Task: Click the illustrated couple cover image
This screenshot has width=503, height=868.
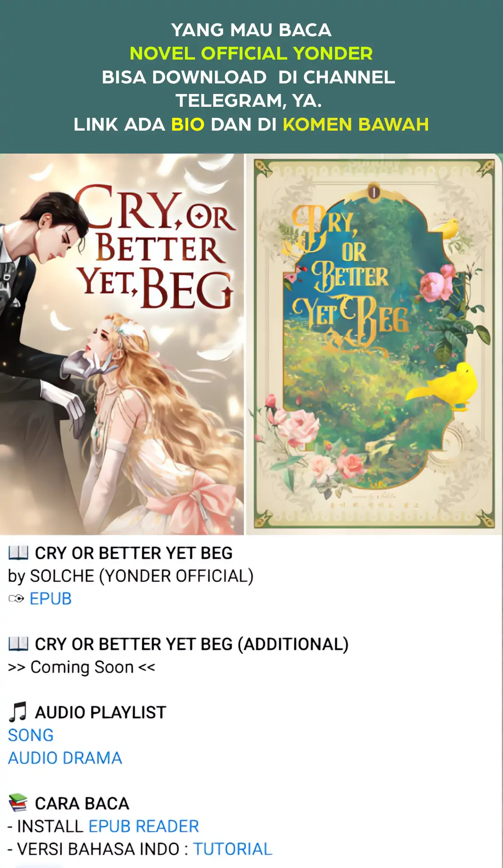Action: pyautogui.click(x=122, y=344)
